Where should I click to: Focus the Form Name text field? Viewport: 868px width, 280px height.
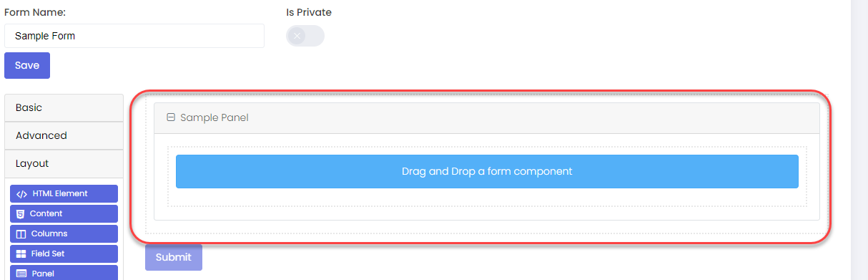pyautogui.click(x=134, y=36)
